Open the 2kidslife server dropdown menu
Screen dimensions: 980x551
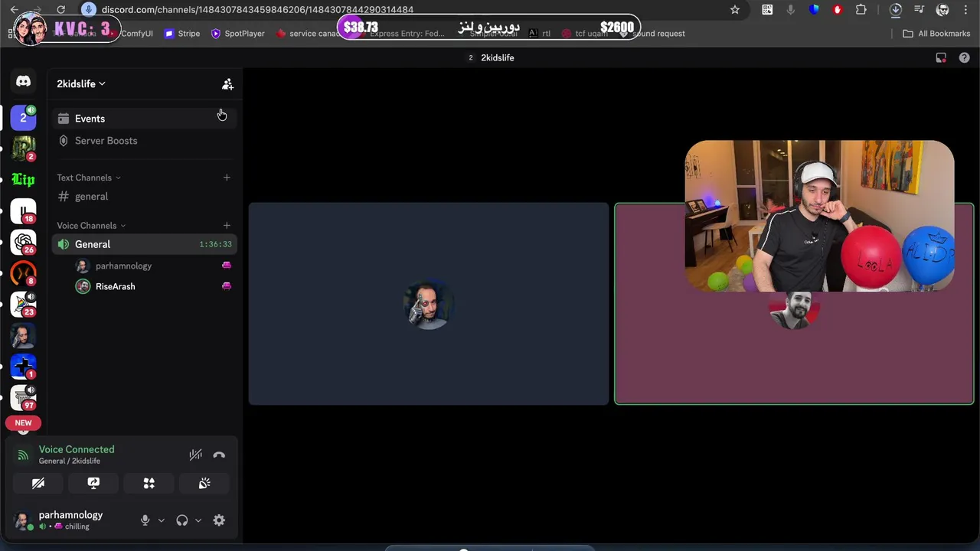80,83
